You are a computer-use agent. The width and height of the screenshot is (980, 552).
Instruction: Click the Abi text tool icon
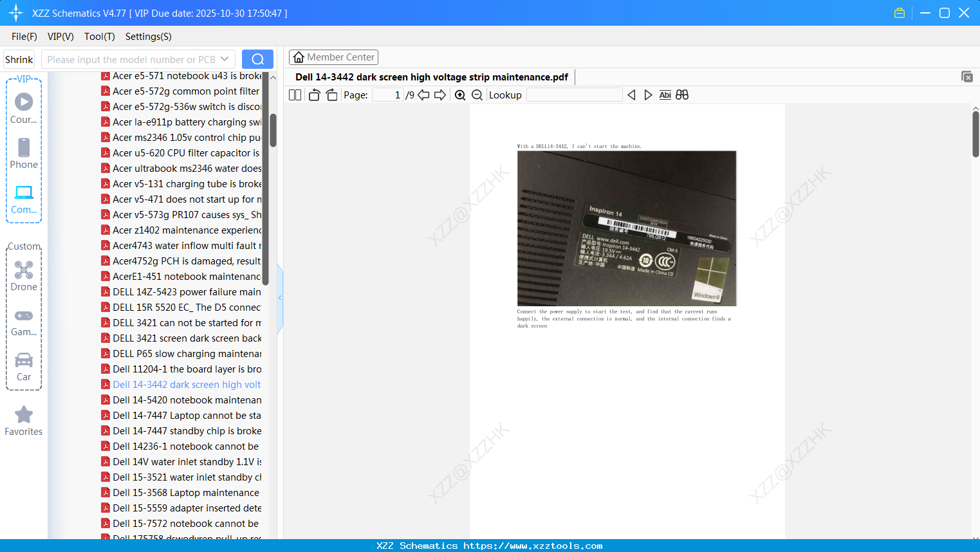pyautogui.click(x=665, y=95)
